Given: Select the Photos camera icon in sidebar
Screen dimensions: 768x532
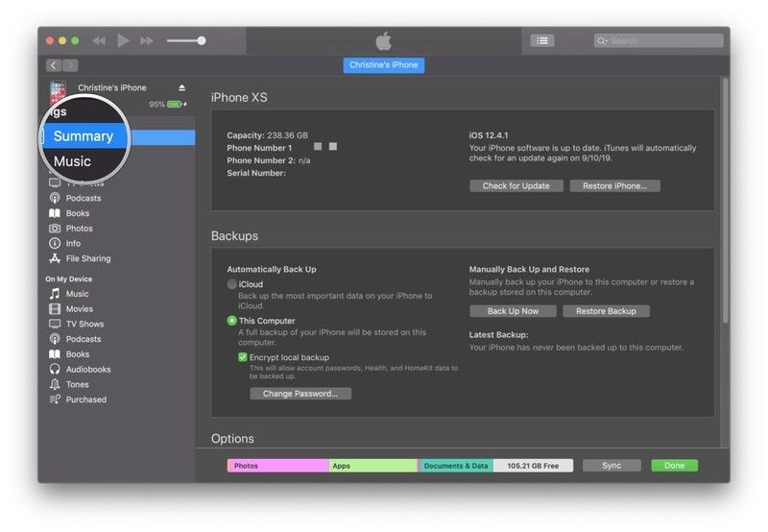Looking at the screenshot, I should point(55,229).
